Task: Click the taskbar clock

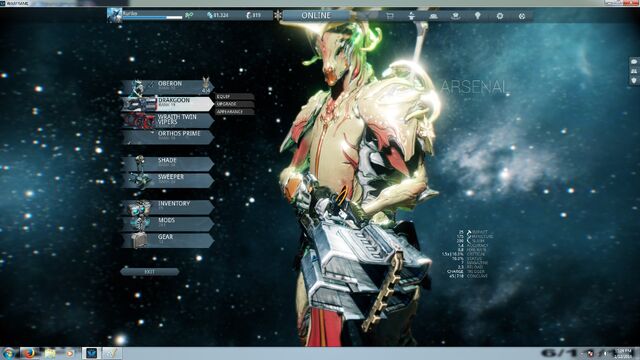Action: click(x=623, y=353)
